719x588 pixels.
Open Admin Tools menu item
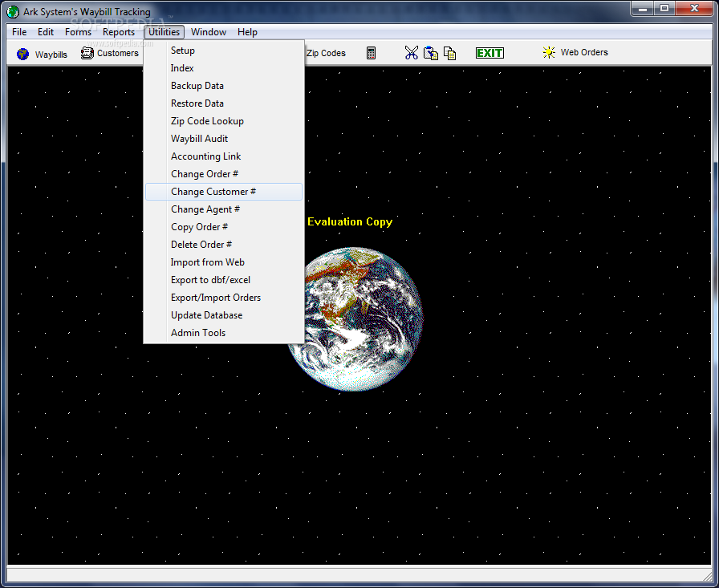point(224,333)
